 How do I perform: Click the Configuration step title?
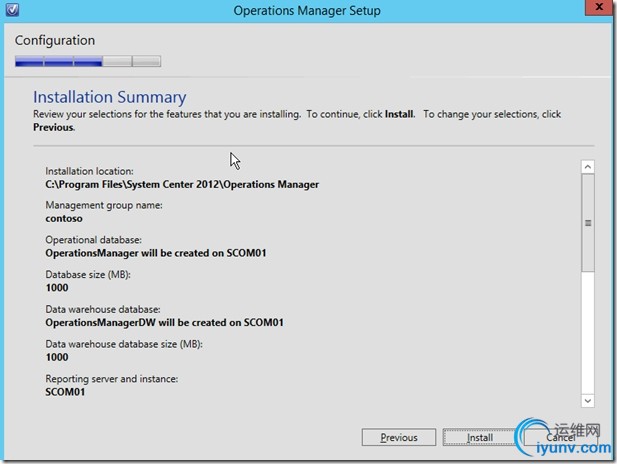[55, 41]
